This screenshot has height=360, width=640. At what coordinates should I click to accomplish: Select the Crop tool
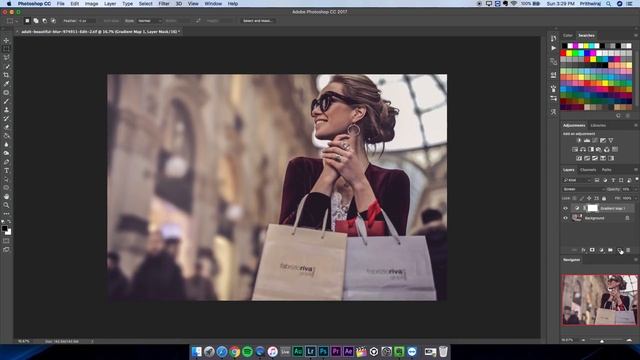[x=6, y=75]
